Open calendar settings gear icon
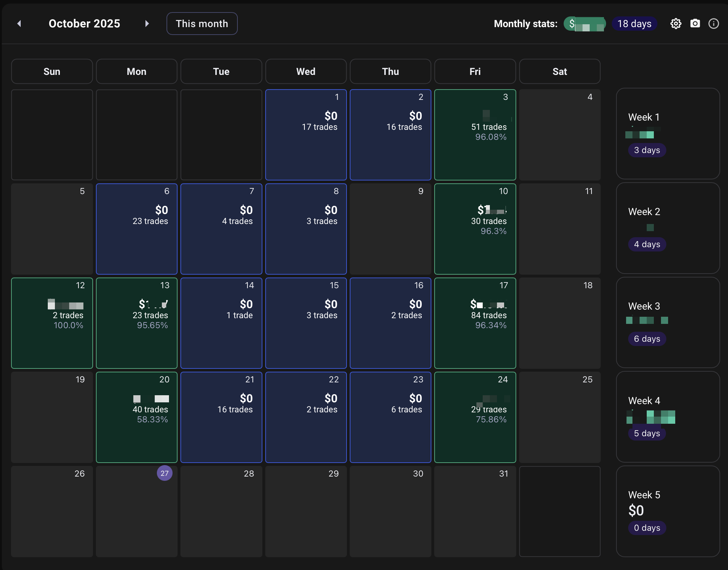Screen dimensions: 728x570 [676, 24]
